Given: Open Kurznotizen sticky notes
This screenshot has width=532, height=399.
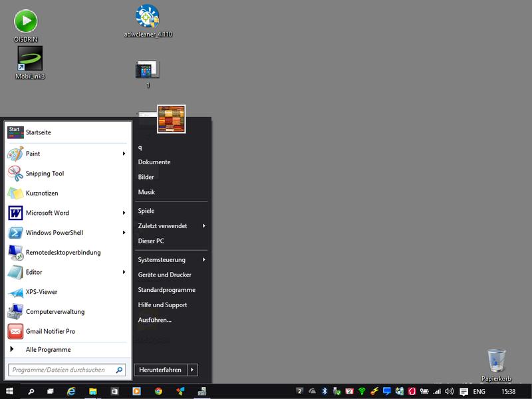Looking at the screenshot, I should tap(66, 193).
